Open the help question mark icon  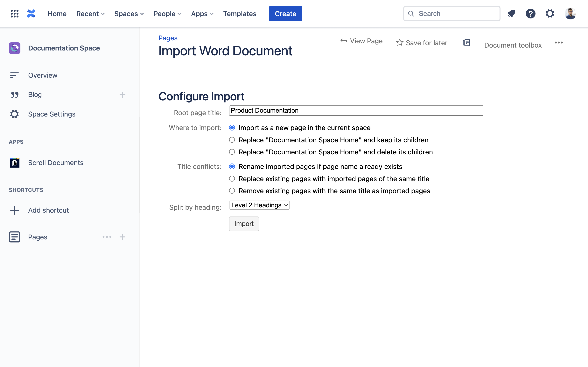(530, 14)
